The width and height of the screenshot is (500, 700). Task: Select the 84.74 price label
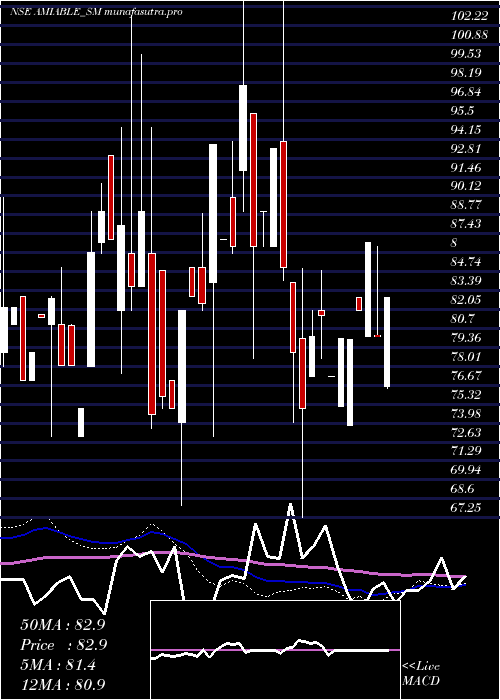[466, 262]
